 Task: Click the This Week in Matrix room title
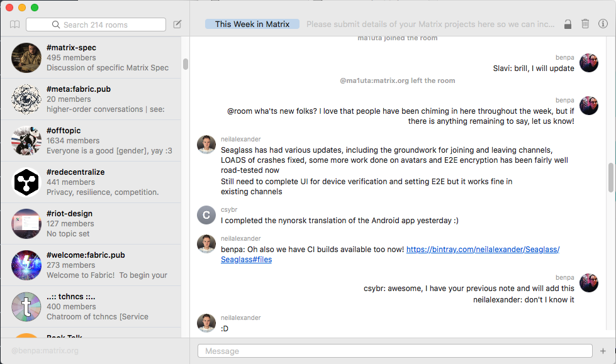[252, 24]
